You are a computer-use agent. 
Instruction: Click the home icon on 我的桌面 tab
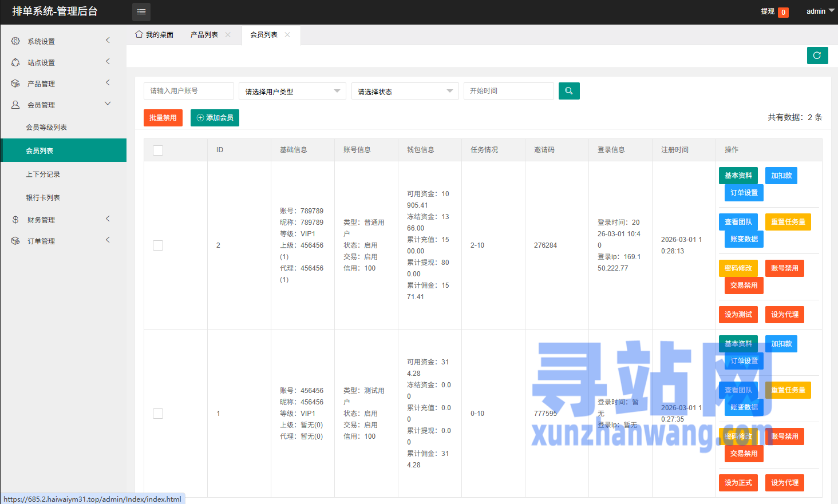139,35
